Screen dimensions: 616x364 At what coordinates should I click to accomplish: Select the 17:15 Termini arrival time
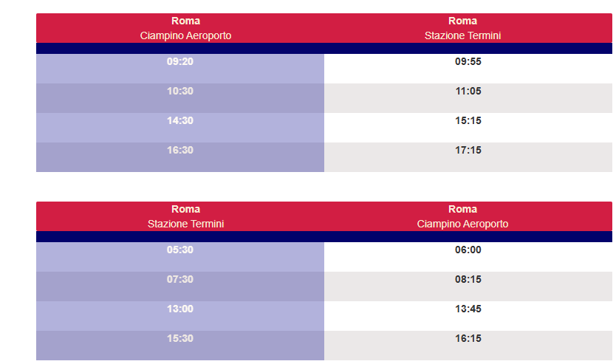[468, 150]
